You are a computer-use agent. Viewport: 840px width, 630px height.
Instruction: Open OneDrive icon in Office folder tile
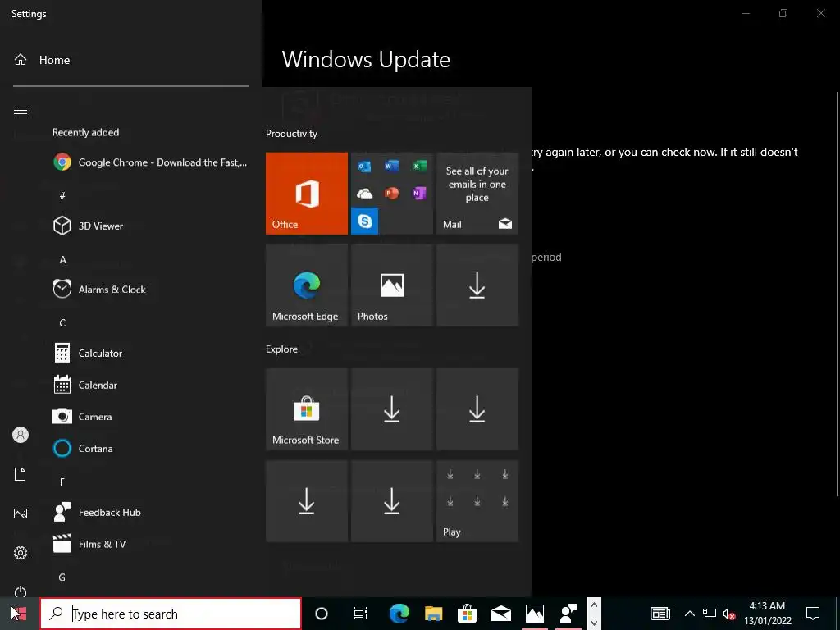click(x=364, y=194)
